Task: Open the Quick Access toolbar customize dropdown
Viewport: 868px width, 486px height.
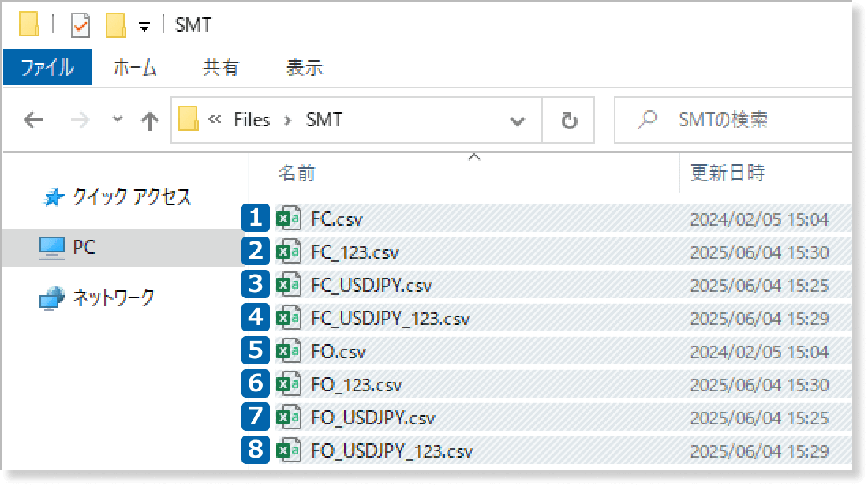Action: pyautogui.click(x=144, y=26)
